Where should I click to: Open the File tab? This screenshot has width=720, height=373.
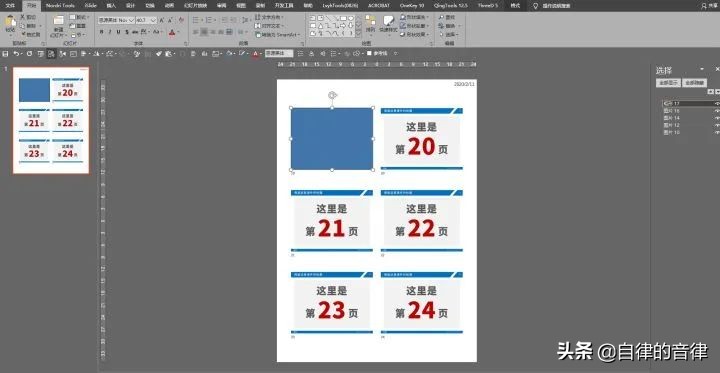point(10,6)
